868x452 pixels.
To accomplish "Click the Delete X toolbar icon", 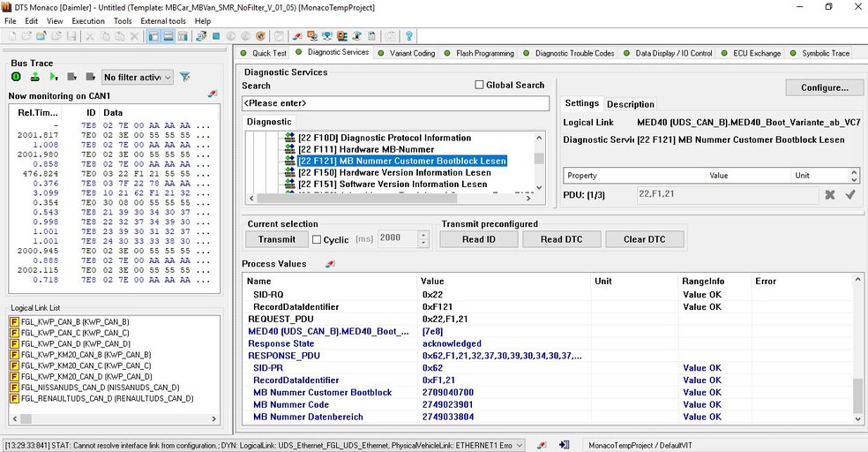I will [x=134, y=36].
